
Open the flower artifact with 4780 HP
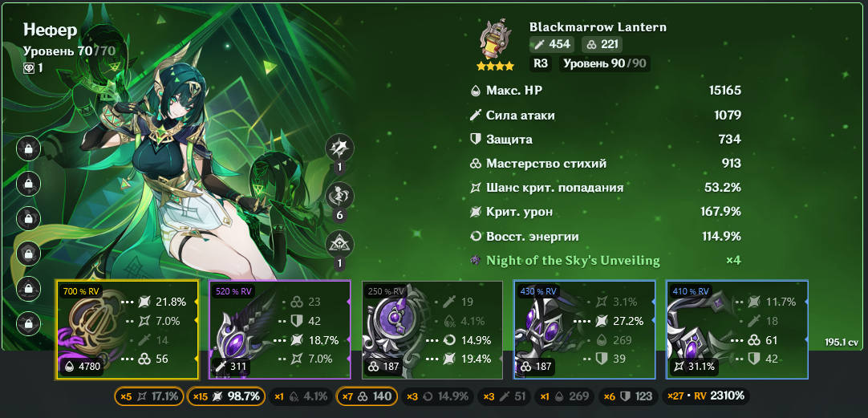(127, 330)
